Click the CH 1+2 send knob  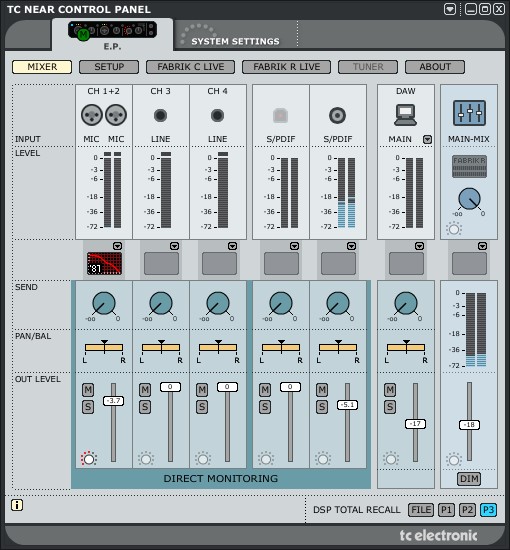pyautogui.click(x=104, y=303)
